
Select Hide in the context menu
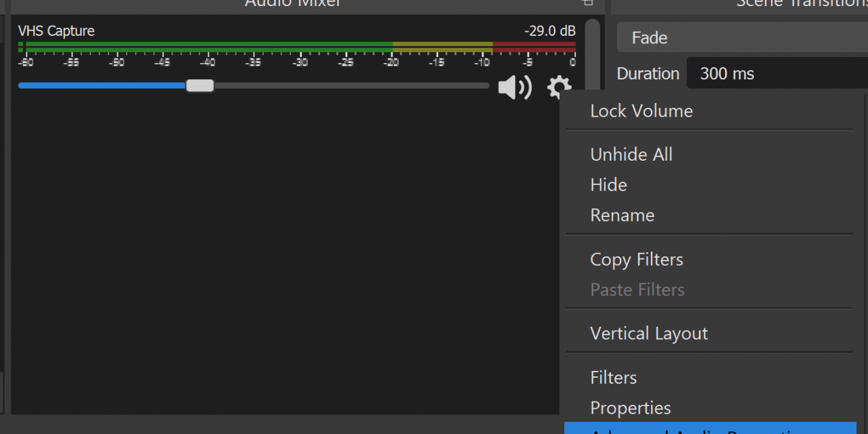[608, 185]
